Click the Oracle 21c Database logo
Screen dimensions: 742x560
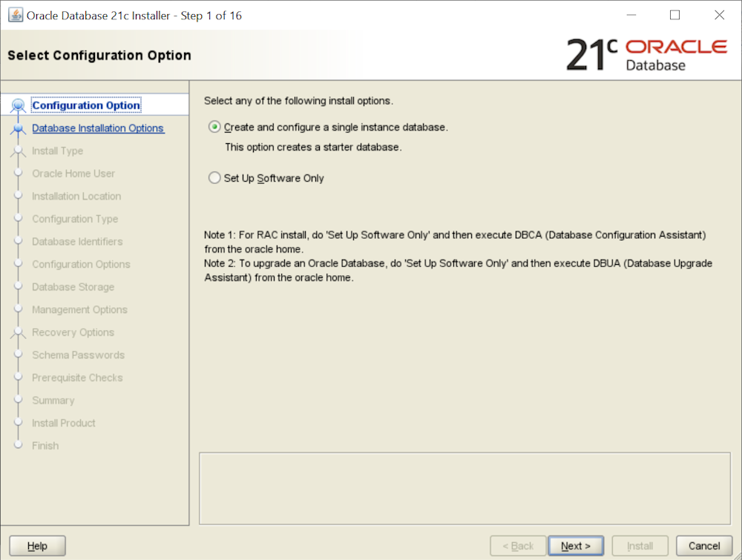pos(646,55)
